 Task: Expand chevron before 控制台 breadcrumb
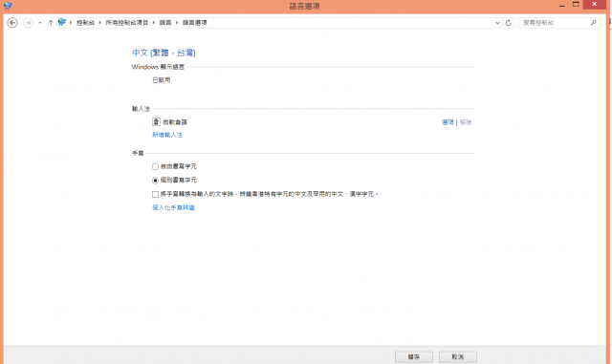pos(71,23)
